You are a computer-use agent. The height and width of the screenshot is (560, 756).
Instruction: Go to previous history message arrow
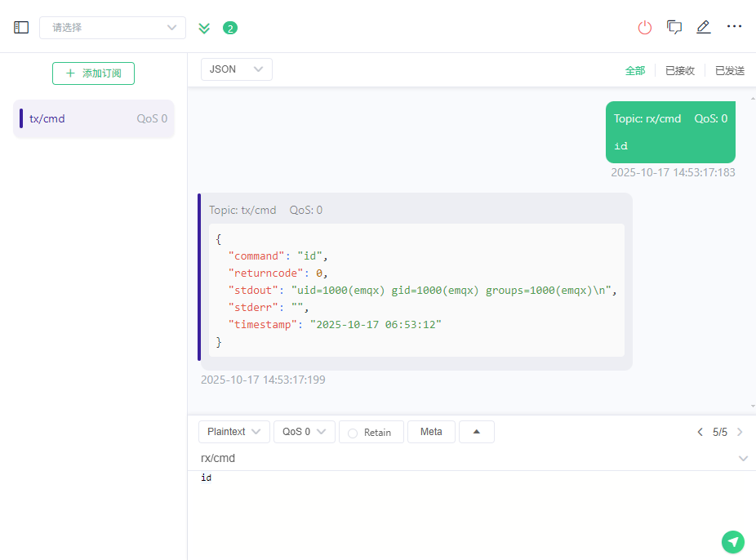coord(700,432)
